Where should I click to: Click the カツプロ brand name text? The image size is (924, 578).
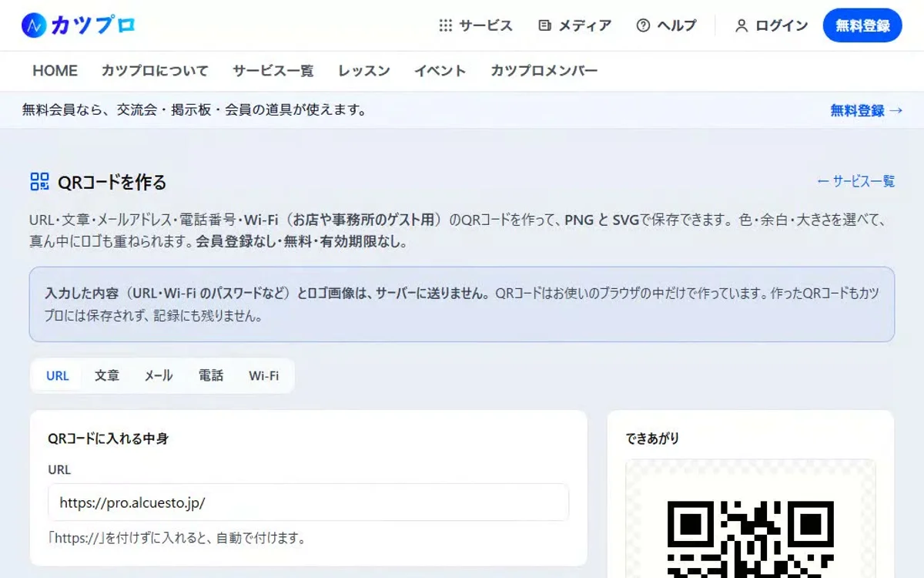pos(93,25)
